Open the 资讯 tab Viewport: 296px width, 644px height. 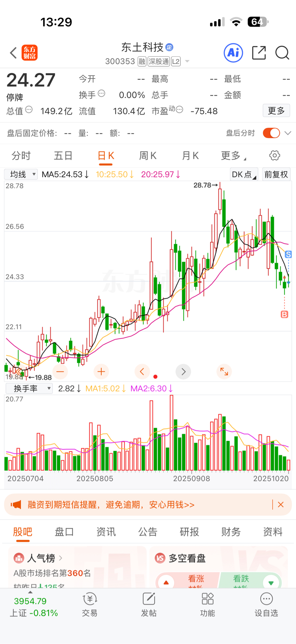pyautogui.click(x=106, y=532)
